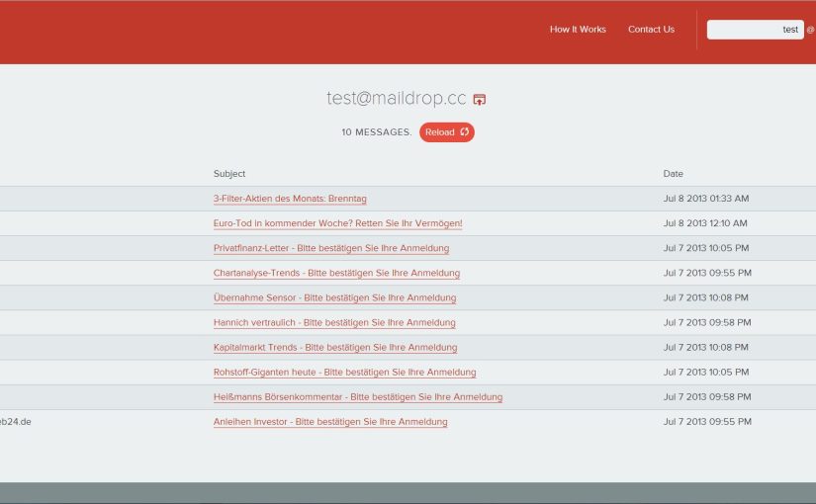This screenshot has height=504, width=816.
Task: Open the Chartanalyse-Trends confirmation email
Action: [336, 273]
